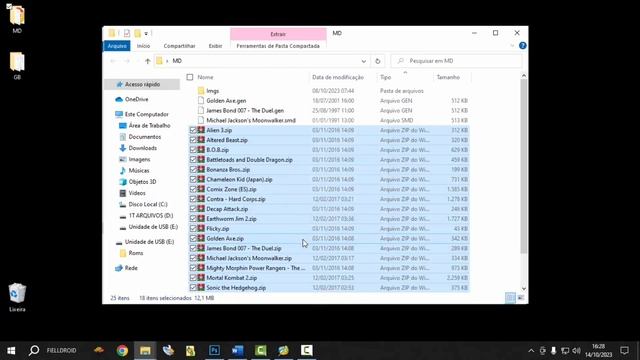Go up one folder level arrow
Image resolution: width=640 pixels, height=360 pixels.
pyautogui.click(x=147, y=61)
